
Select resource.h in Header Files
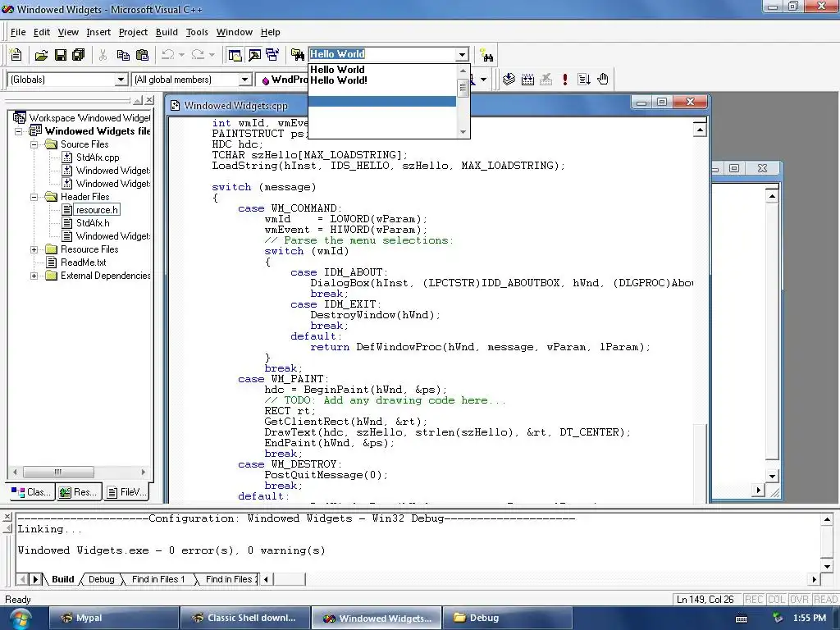click(97, 210)
